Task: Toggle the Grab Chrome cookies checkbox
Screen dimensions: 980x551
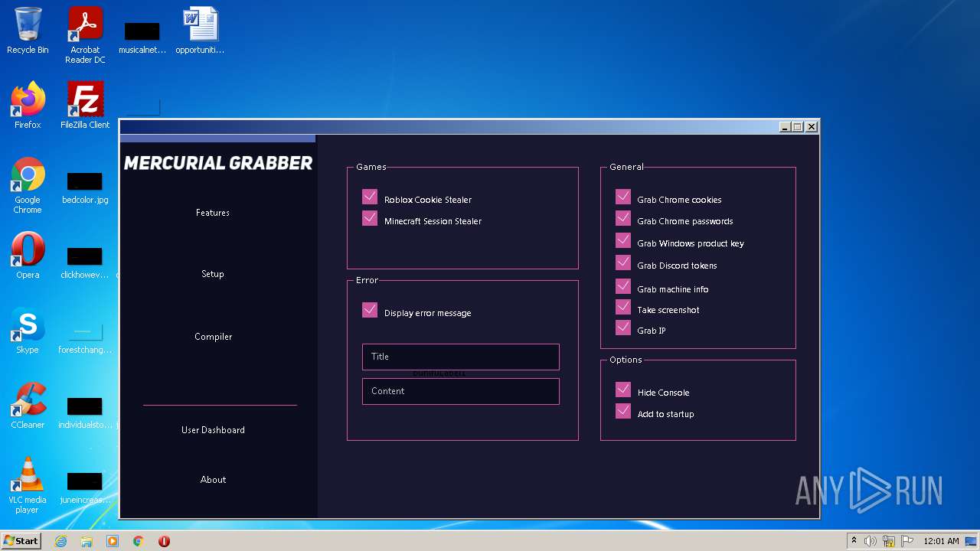Action: pos(623,197)
